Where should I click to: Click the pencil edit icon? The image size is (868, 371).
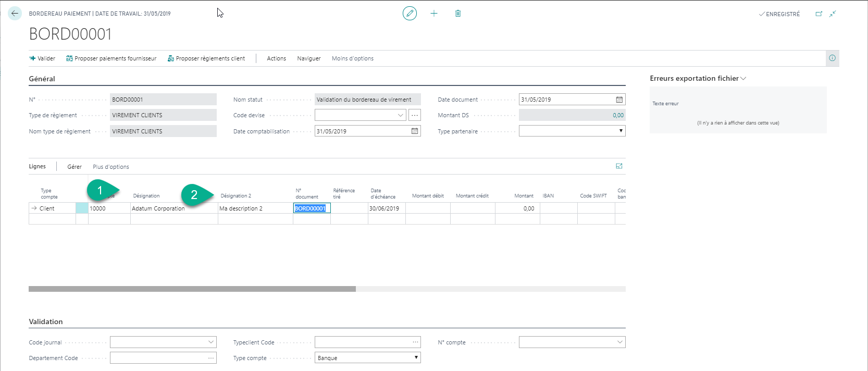[410, 14]
